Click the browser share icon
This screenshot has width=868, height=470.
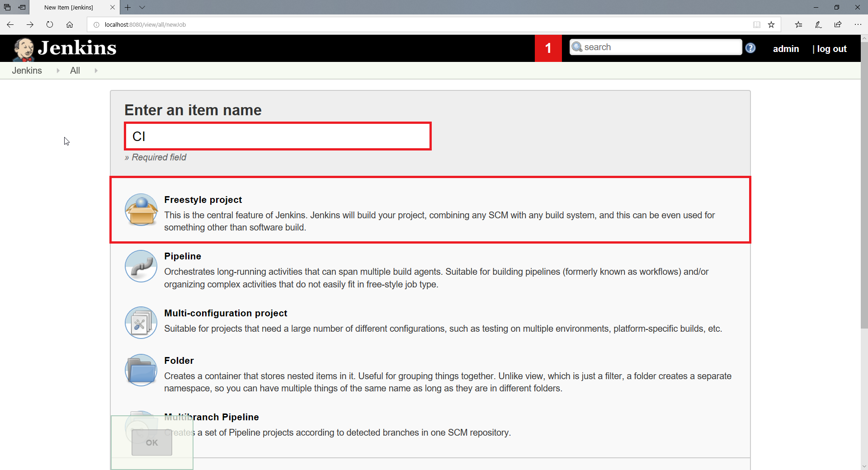tap(838, 25)
